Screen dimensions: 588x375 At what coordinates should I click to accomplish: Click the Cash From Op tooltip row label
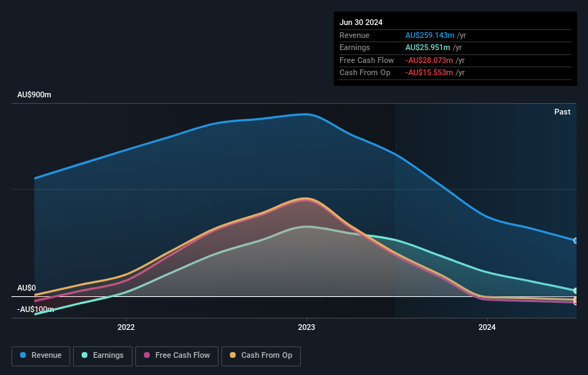(365, 73)
